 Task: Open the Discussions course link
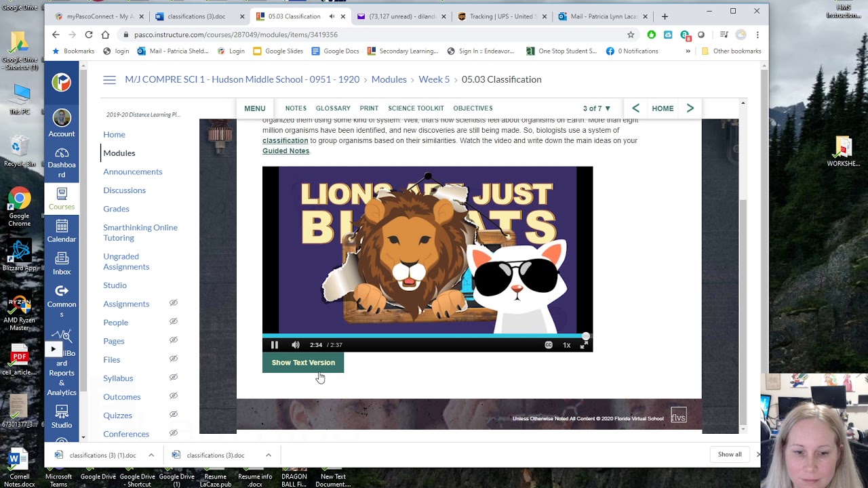pos(124,190)
